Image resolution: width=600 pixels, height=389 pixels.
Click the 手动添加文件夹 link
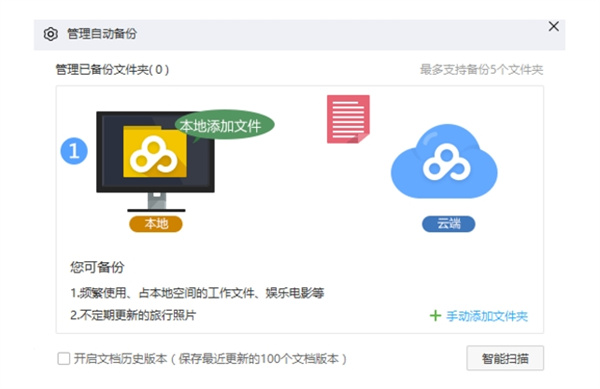(x=487, y=316)
